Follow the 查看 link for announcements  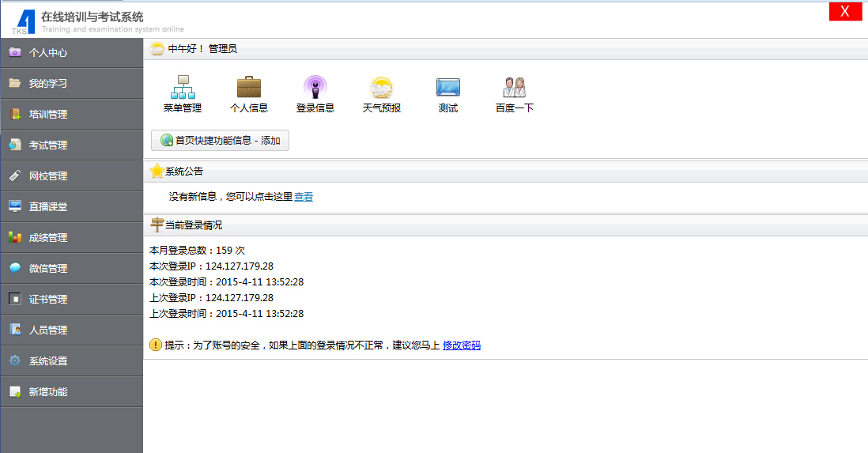pyautogui.click(x=304, y=197)
